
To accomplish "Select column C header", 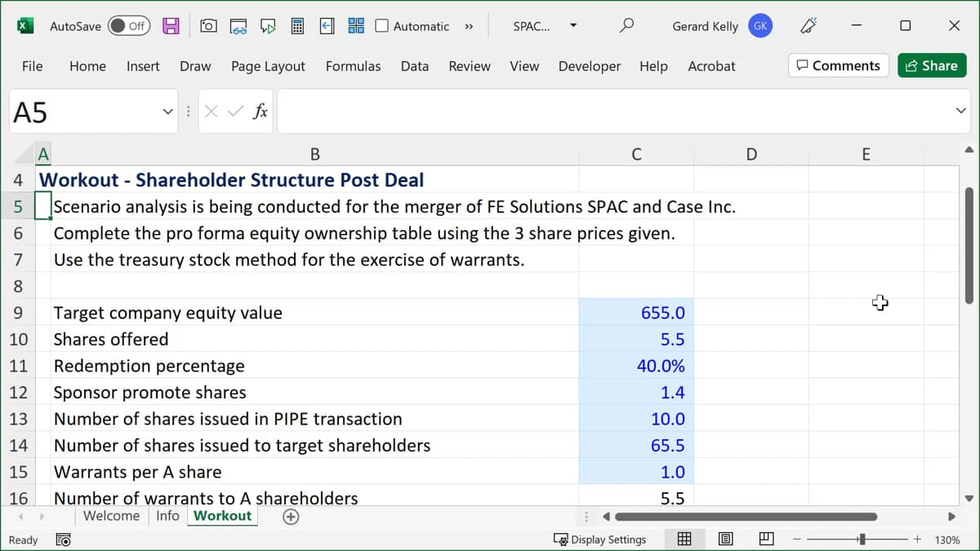I will [x=636, y=154].
